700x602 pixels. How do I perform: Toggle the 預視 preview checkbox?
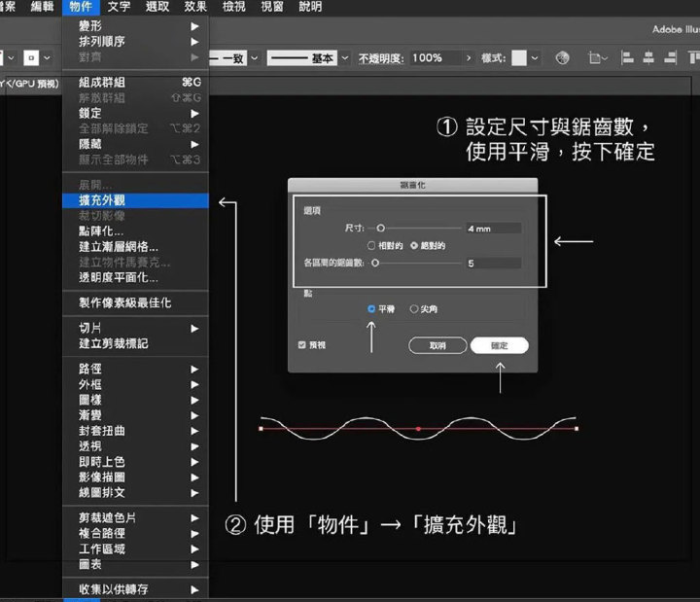pyautogui.click(x=302, y=345)
